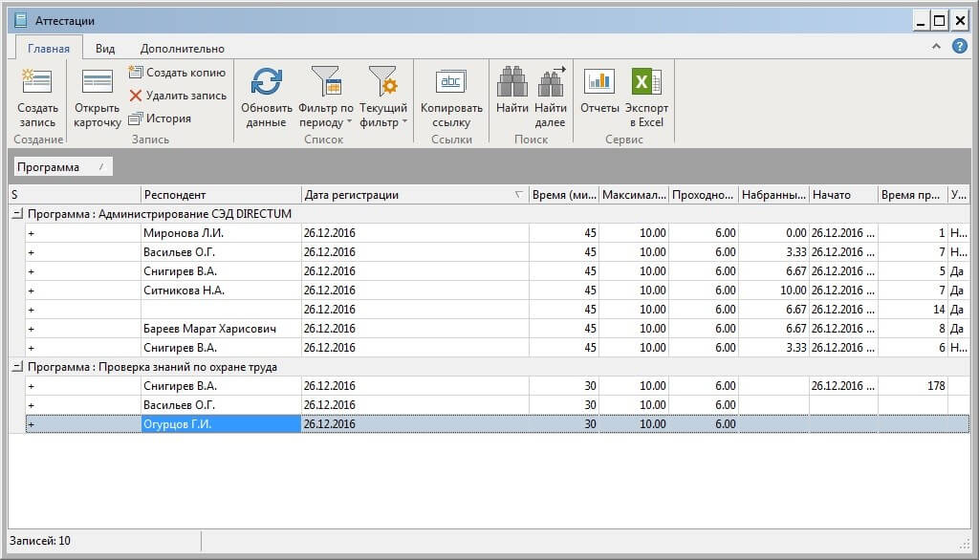Open the record card via Открыть карточку
Screen dimensions: 979x560
[97, 98]
